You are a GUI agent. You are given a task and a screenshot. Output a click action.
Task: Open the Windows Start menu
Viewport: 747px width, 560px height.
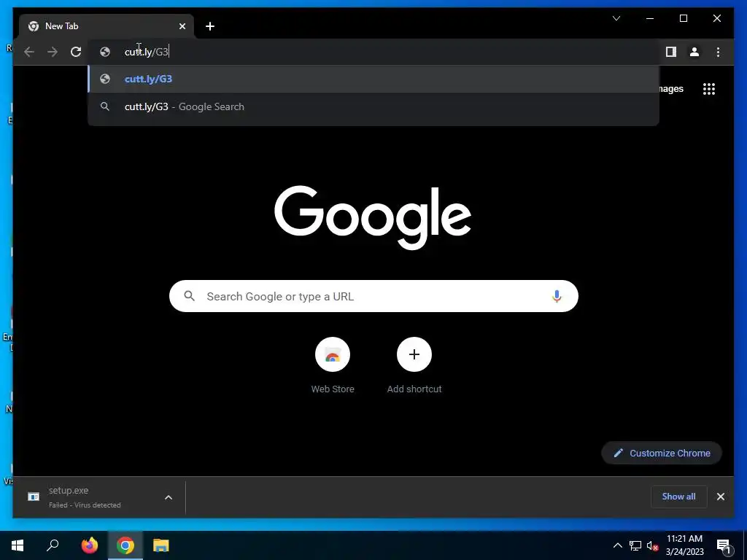click(18, 545)
